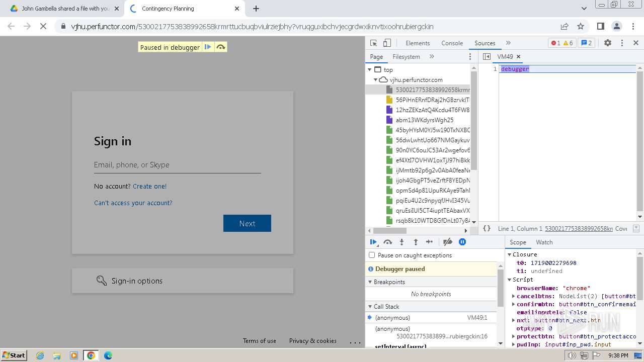Open the DevTools customize menu (three dots)
The width and height of the screenshot is (644, 362).
coord(622,43)
